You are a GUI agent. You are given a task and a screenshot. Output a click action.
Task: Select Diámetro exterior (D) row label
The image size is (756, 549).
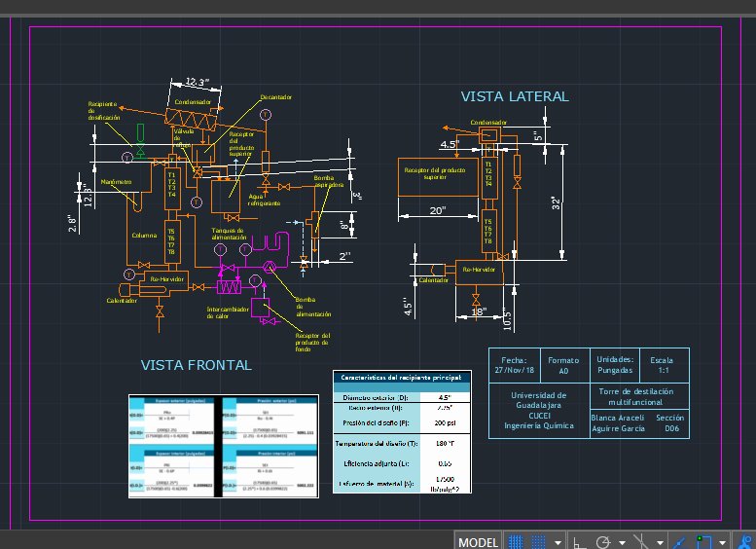[x=376, y=398]
